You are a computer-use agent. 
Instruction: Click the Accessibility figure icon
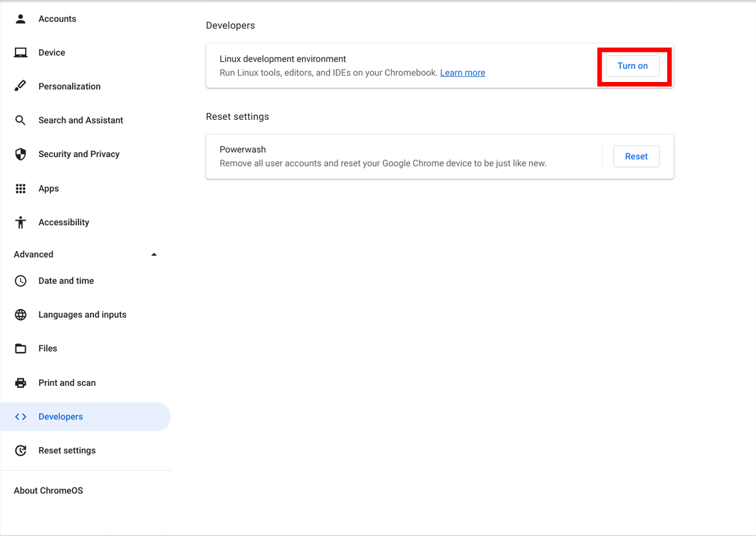(x=20, y=222)
